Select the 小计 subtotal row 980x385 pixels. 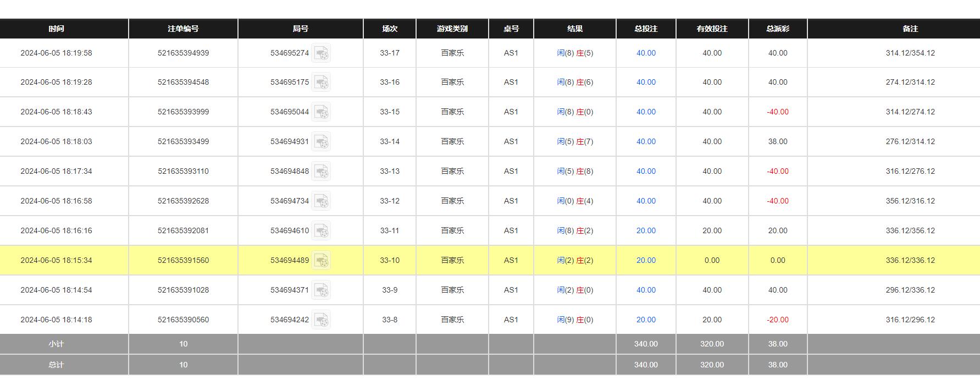pyautogui.click(x=57, y=343)
